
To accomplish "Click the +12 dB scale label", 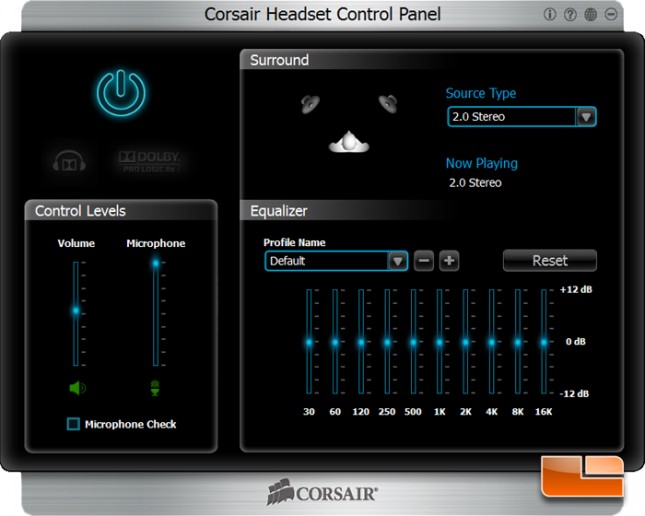I will pyautogui.click(x=576, y=290).
